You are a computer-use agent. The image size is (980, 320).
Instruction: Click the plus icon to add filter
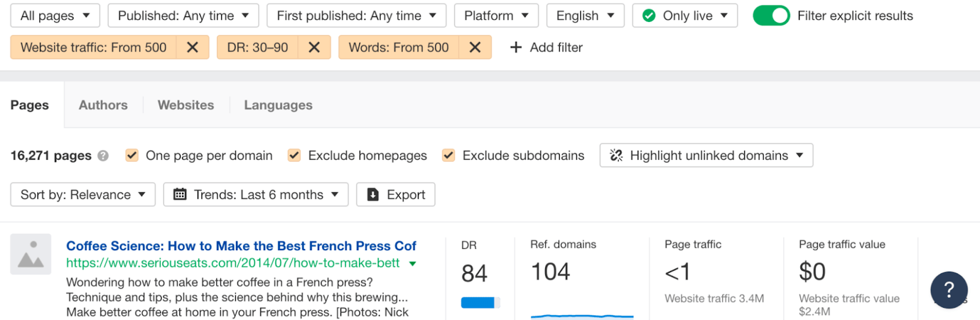click(516, 47)
